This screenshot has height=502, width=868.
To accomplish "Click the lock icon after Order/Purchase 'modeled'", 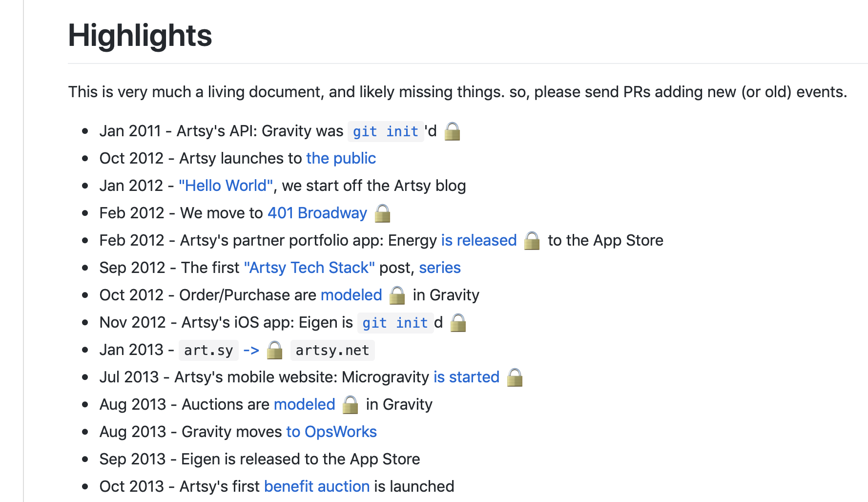I will tap(397, 295).
